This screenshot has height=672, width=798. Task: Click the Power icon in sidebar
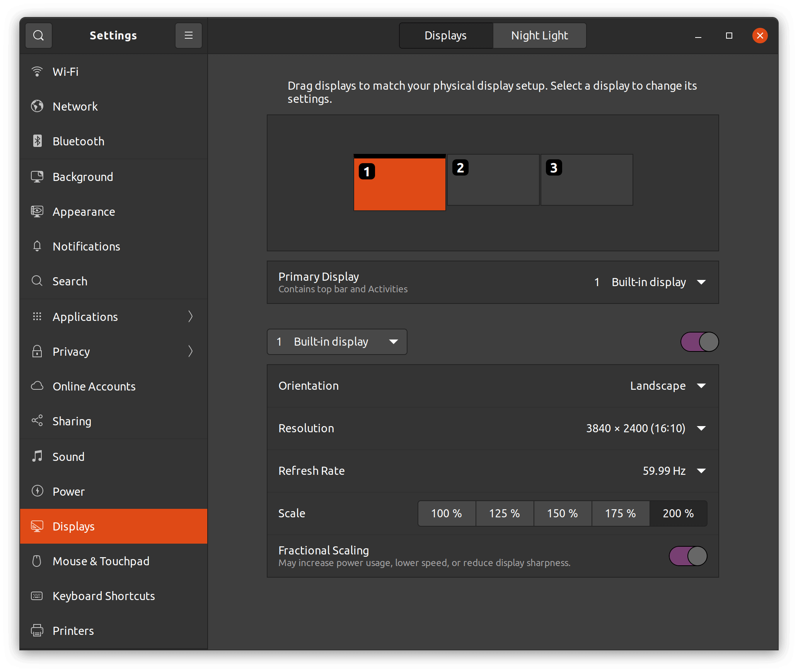(x=37, y=491)
